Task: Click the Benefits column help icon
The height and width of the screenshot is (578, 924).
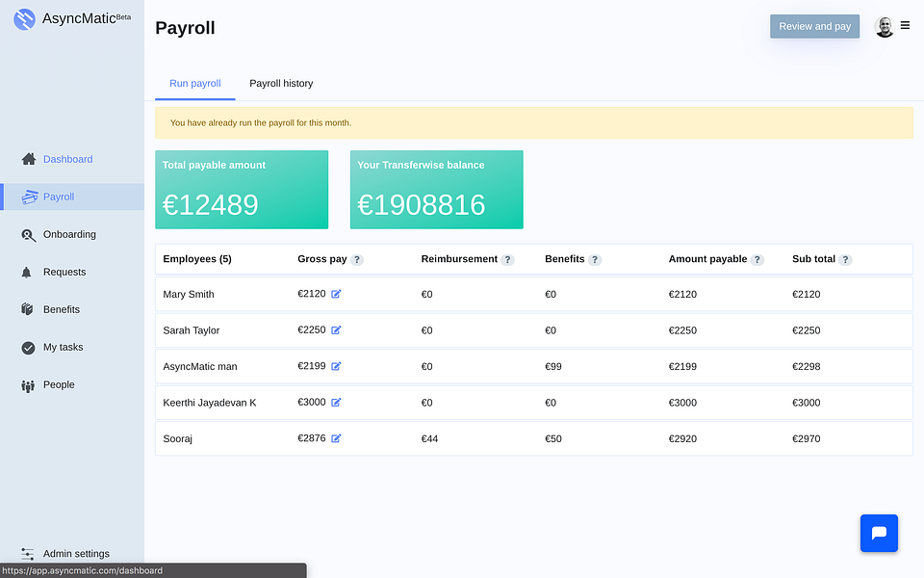Action: 595,260
